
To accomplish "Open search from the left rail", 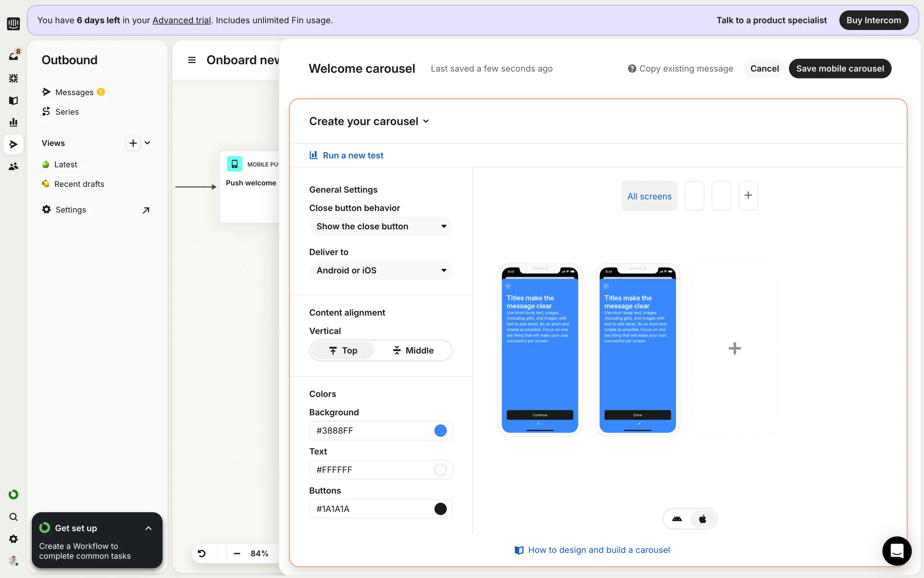I will 13,517.
